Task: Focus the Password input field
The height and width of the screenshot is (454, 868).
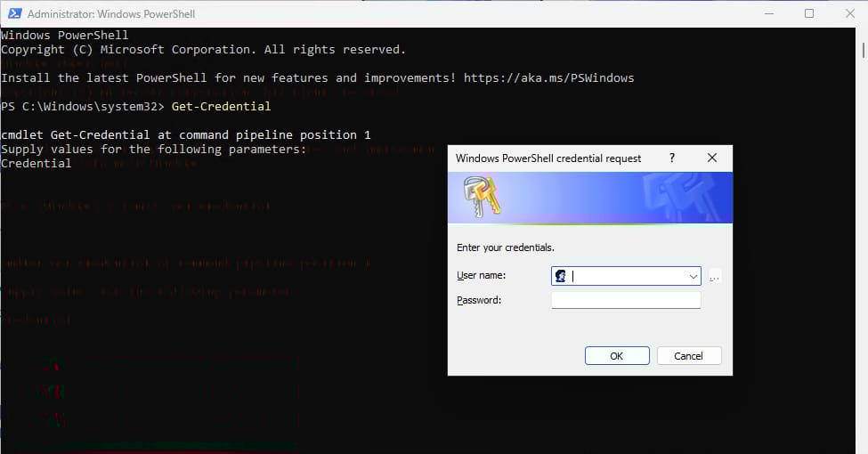Action: 626,300
